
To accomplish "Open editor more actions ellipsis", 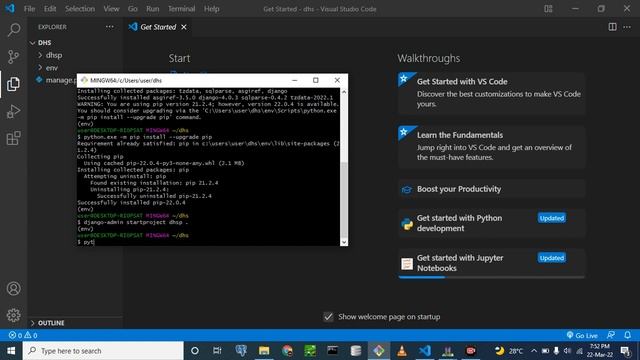I will click(627, 27).
